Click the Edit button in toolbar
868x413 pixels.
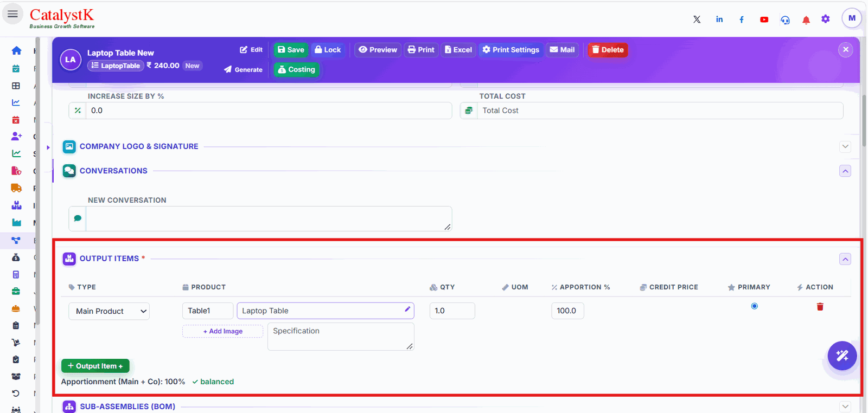(251, 50)
